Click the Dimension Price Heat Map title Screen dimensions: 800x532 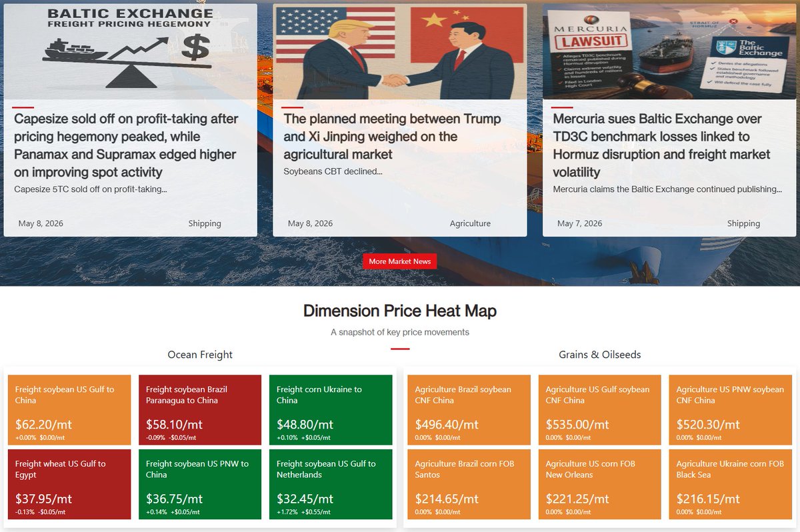pyautogui.click(x=400, y=311)
